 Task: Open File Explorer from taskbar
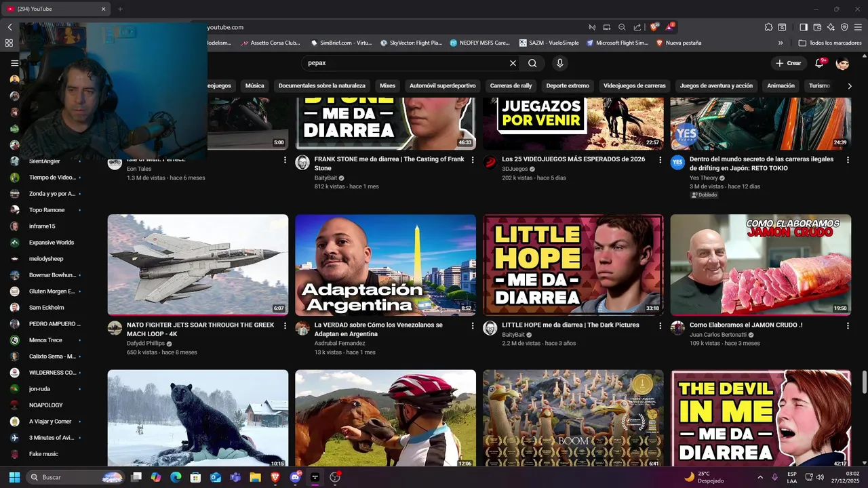pyautogui.click(x=255, y=477)
